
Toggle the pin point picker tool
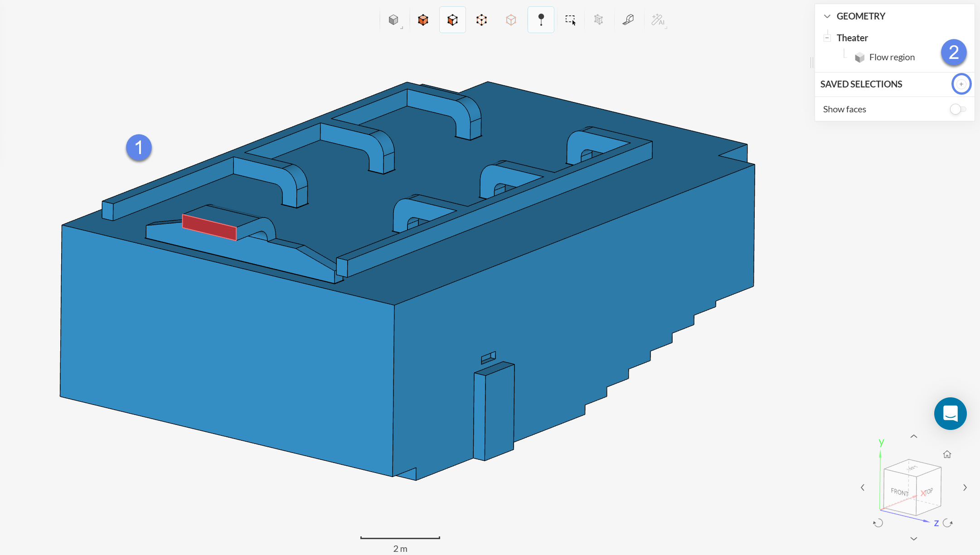pos(541,20)
